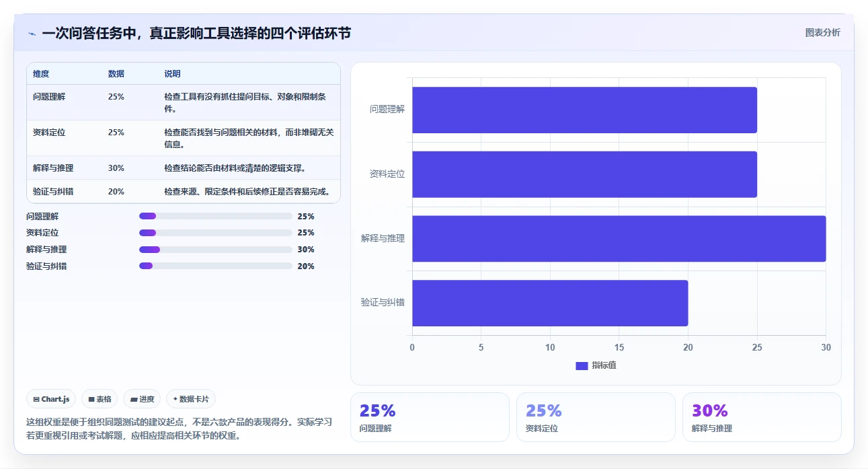
Task: Click the Chart.js chip
Action: click(x=52, y=399)
